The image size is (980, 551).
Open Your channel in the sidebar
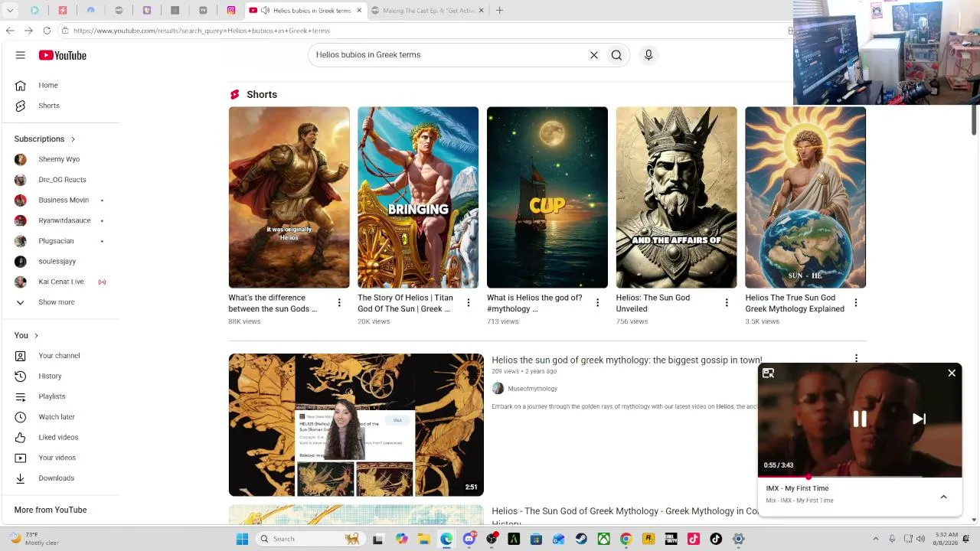point(60,356)
